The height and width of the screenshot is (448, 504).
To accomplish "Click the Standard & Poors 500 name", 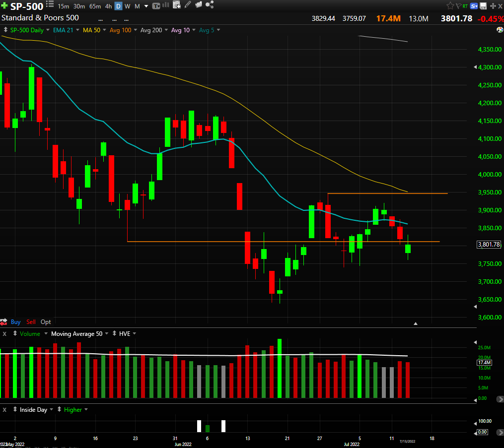I will pos(40,18).
